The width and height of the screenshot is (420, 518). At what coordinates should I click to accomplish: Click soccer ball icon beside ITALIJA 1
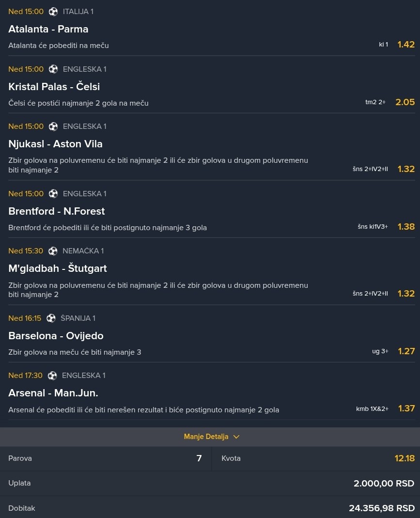tap(53, 12)
